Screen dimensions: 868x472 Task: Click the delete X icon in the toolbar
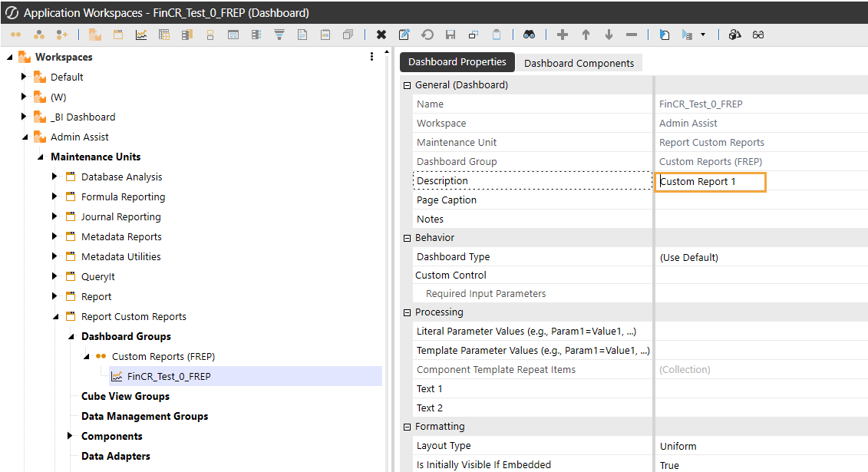(381, 35)
